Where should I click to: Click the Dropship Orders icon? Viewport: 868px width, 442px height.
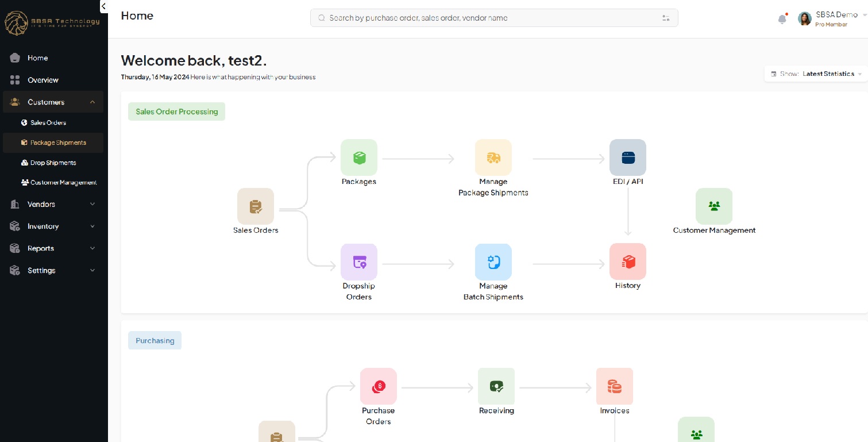[358, 262]
